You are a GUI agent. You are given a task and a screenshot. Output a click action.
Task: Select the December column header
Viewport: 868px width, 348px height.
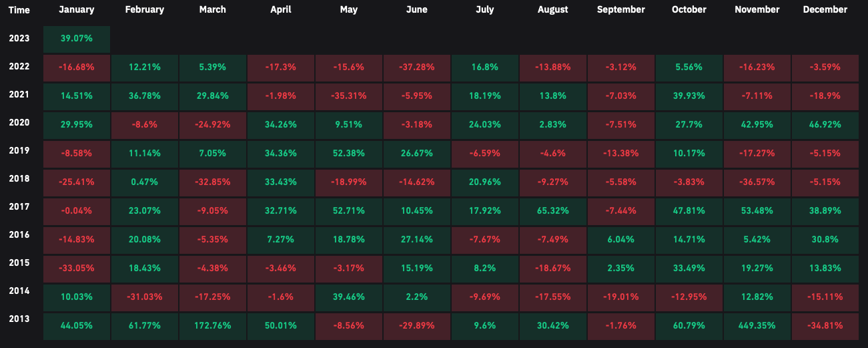825,9
